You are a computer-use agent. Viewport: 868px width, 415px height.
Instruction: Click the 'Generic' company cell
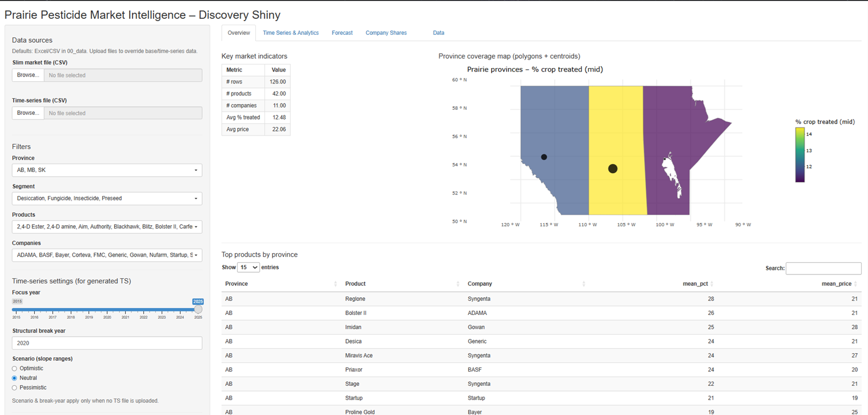click(x=527, y=341)
